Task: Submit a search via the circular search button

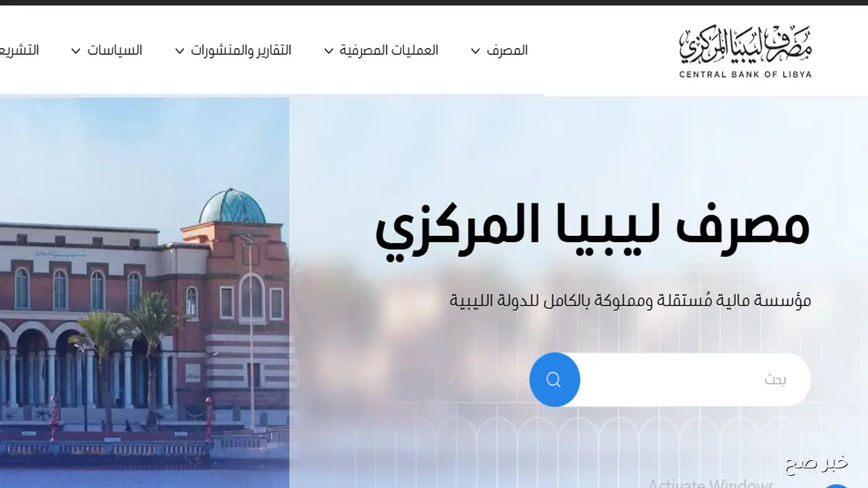Action: click(x=555, y=380)
